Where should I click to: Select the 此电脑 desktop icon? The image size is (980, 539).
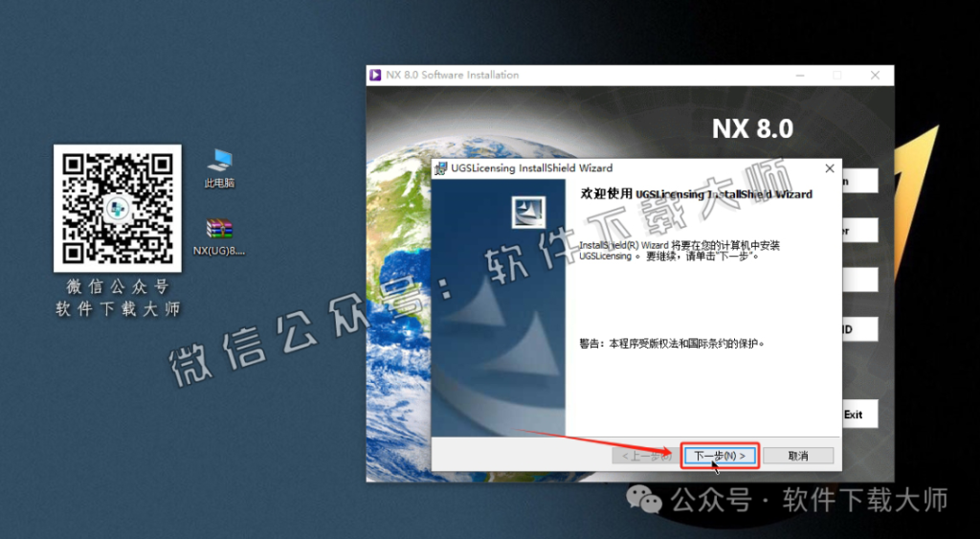tap(219, 168)
